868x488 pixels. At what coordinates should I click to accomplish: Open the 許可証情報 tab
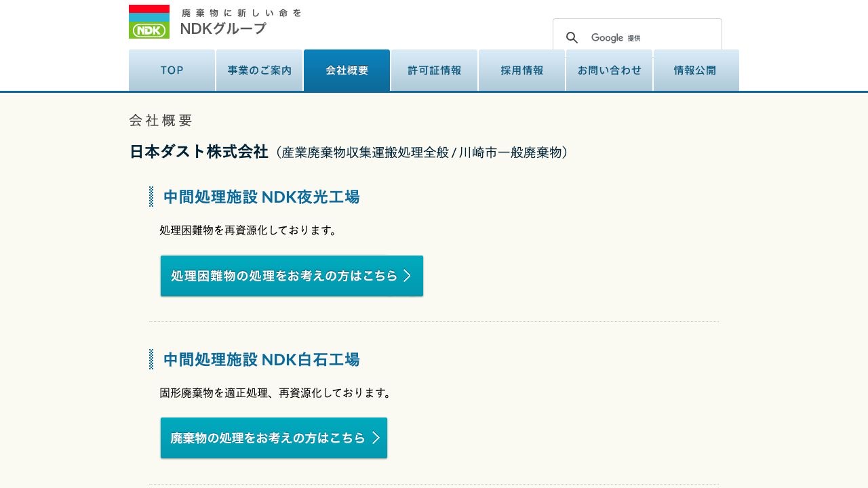pos(434,70)
